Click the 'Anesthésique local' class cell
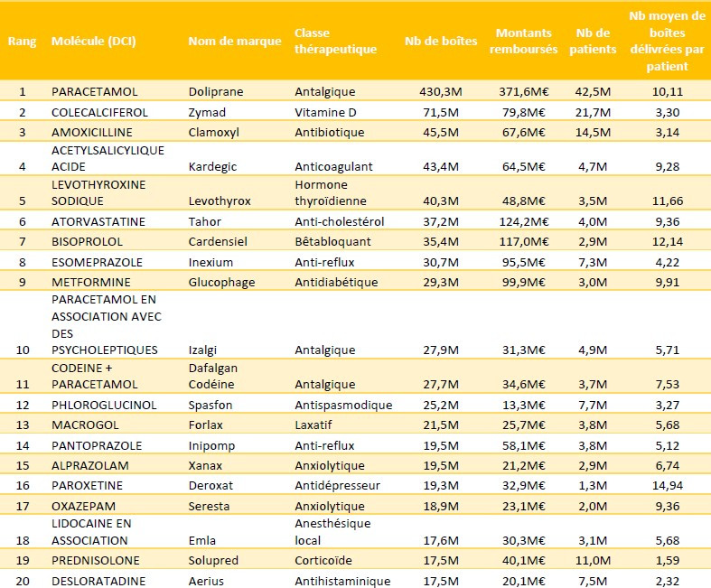711x588 pixels. pyautogui.click(x=332, y=531)
